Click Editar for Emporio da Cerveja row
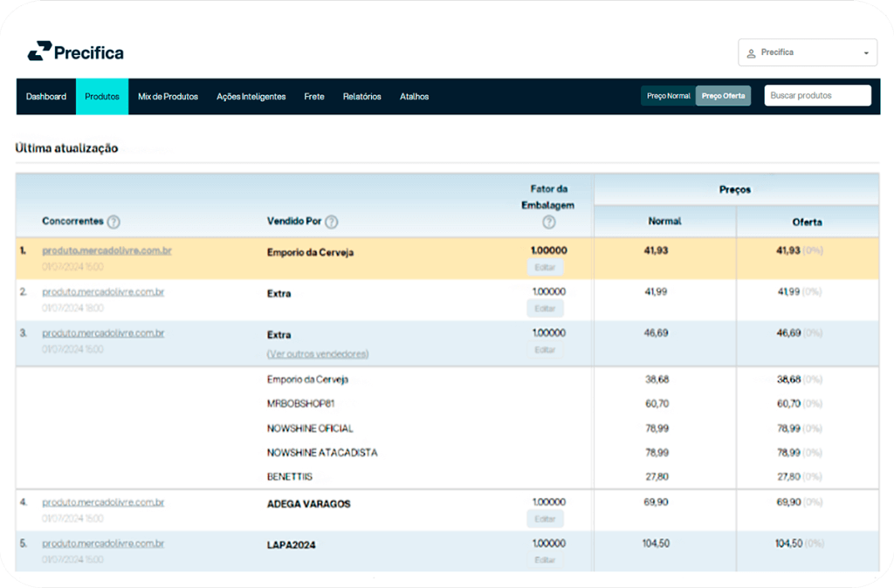 (545, 267)
